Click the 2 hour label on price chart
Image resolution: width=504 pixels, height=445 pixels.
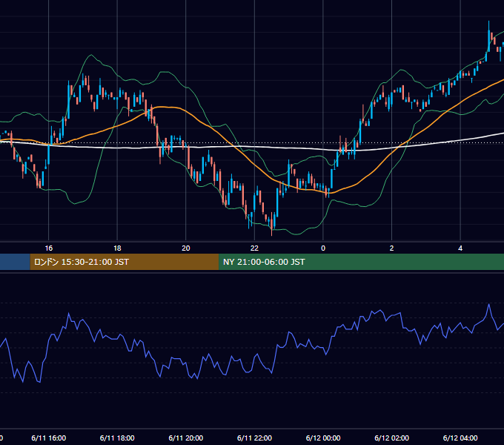391,248
